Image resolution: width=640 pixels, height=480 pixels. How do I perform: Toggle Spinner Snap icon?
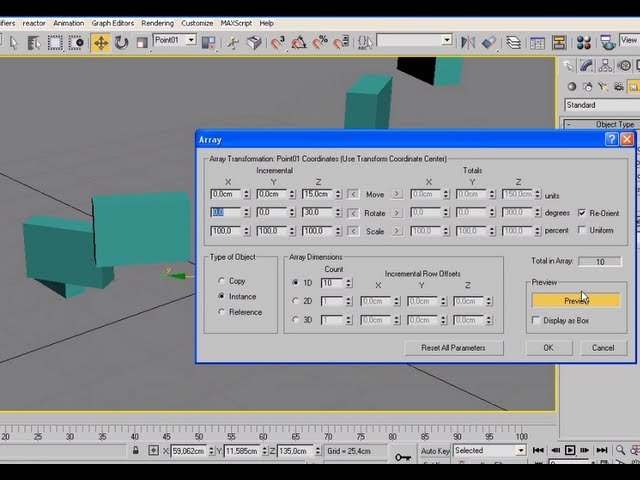coord(341,42)
